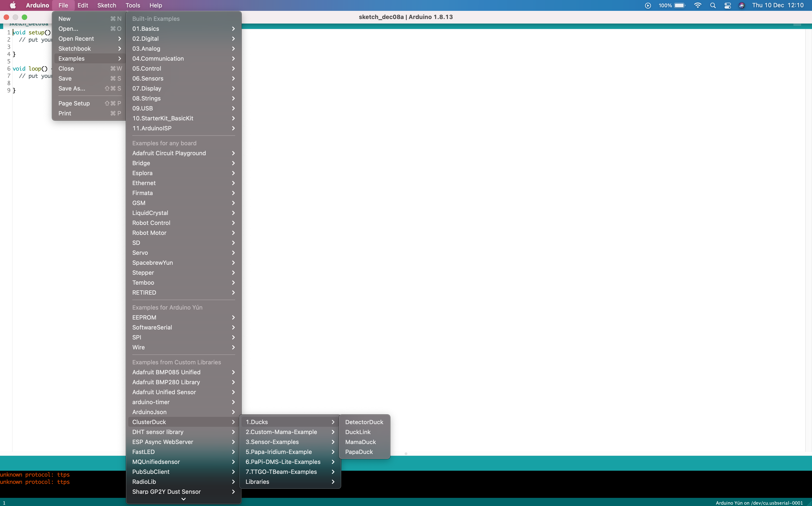
Task: Open the Tools menu
Action: click(x=133, y=5)
